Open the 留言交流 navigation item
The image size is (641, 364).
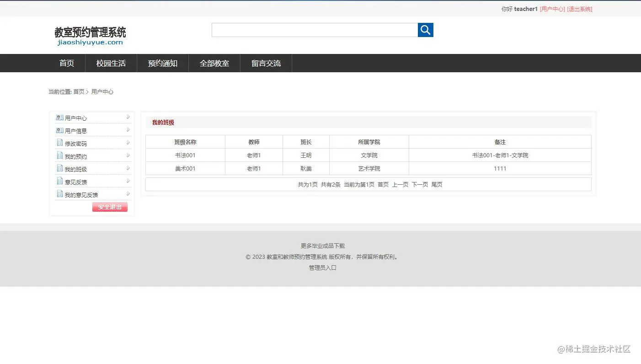(266, 63)
